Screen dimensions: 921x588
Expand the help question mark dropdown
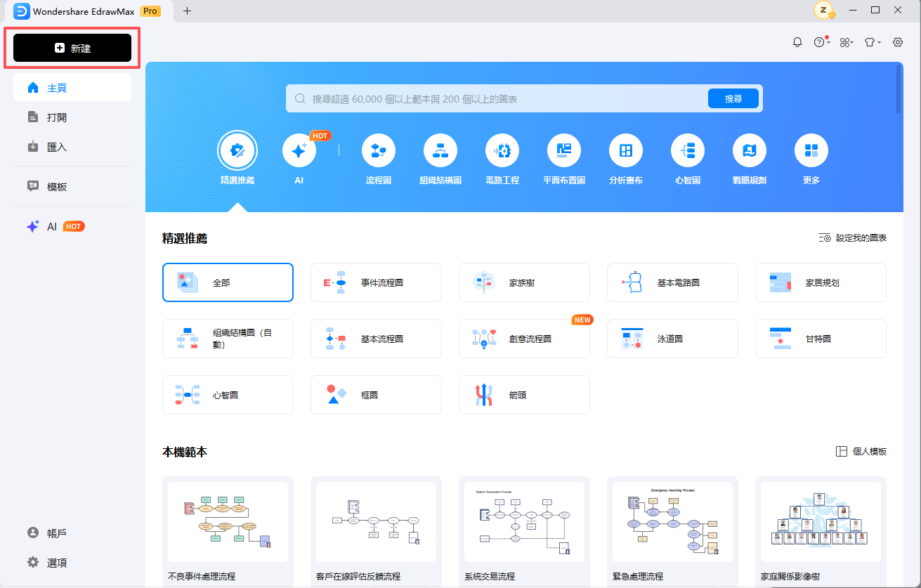pyautogui.click(x=821, y=41)
